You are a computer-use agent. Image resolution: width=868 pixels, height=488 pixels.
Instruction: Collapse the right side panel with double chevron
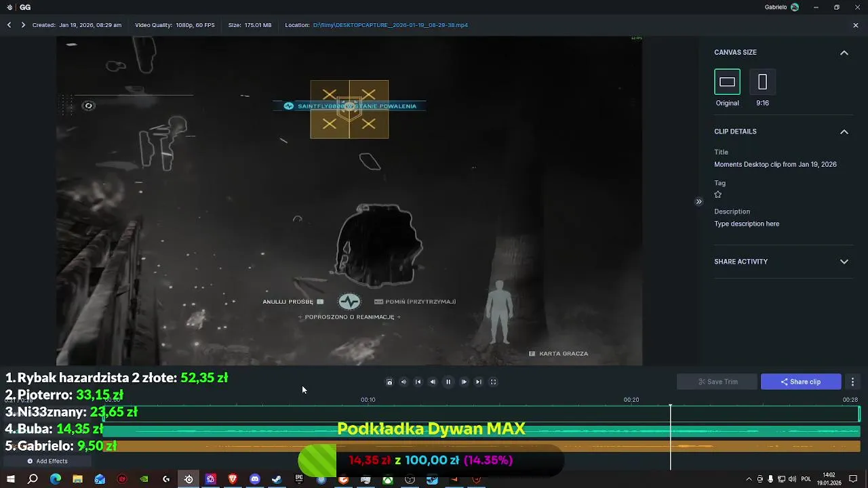[698, 201]
